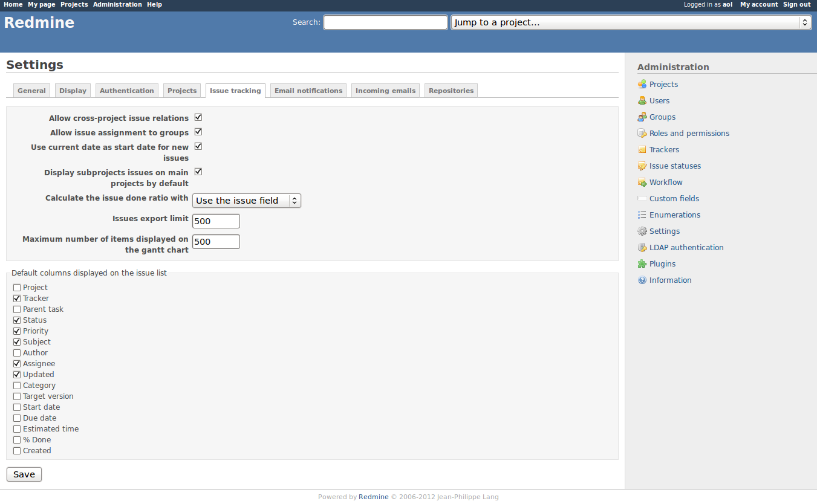
Task: Open the aol user profile link
Action: tap(727, 4)
